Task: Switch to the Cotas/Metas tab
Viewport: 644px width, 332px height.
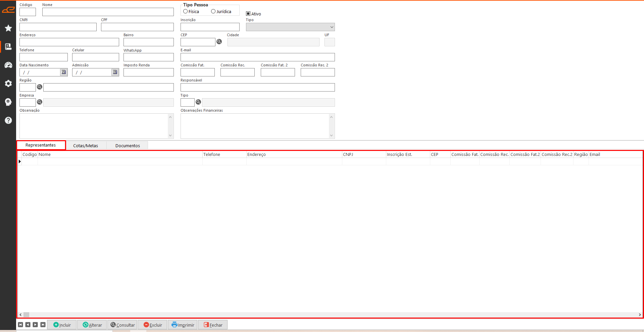Action: coord(86,146)
